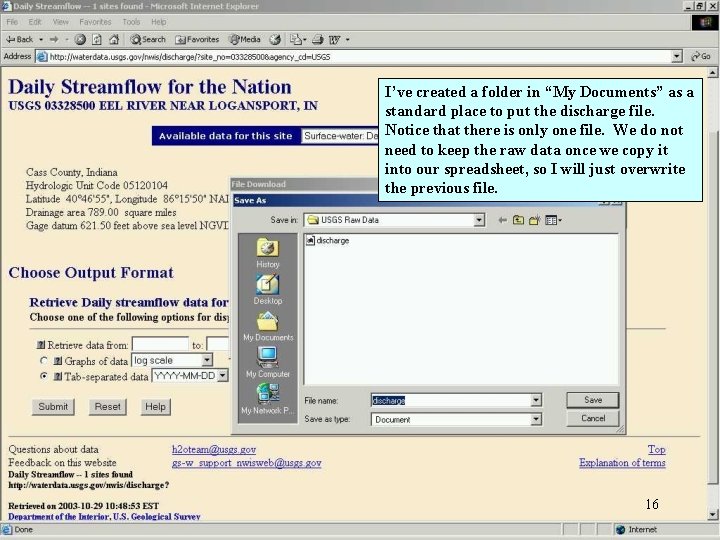
Task: Click the Forward arrow in IE toolbar
Action: click(x=54, y=39)
